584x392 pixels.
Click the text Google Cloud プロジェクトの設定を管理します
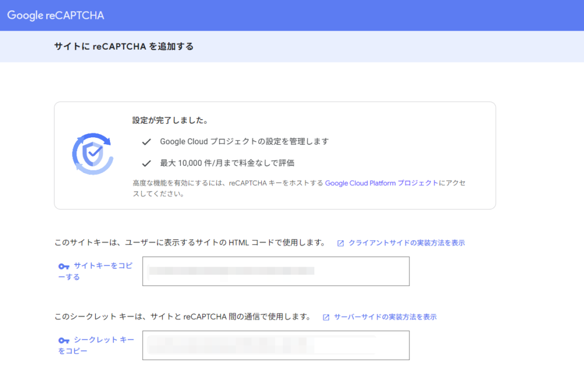click(244, 141)
